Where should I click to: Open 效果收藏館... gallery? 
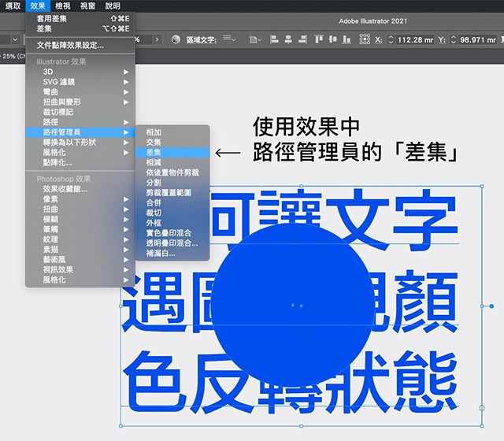point(80,189)
